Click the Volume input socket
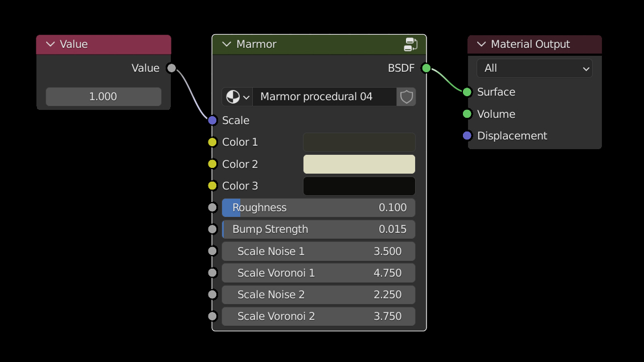 467,114
